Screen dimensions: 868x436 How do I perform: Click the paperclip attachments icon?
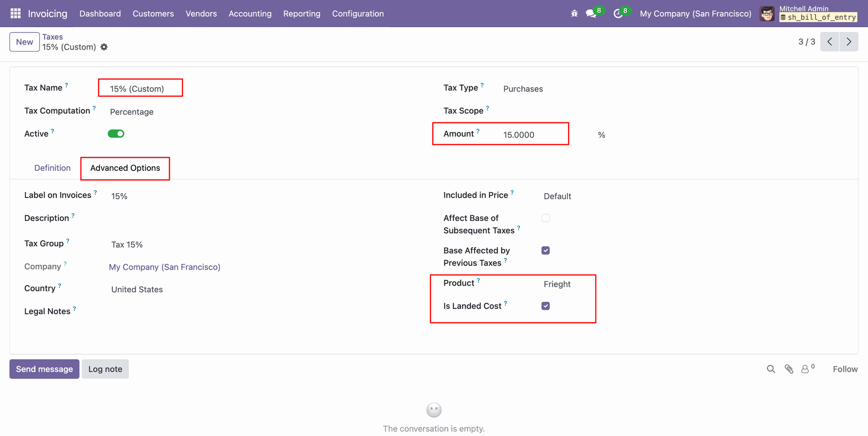pyautogui.click(x=789, y=369)
